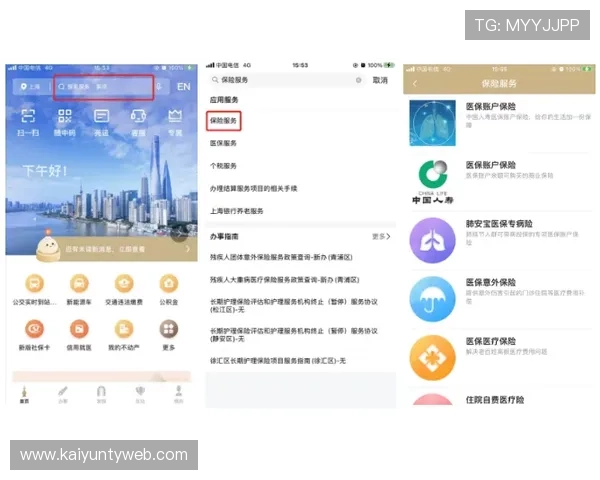Open the unread messages banner arrow
This screenshot has height=480, width=600.
[187, 249]
